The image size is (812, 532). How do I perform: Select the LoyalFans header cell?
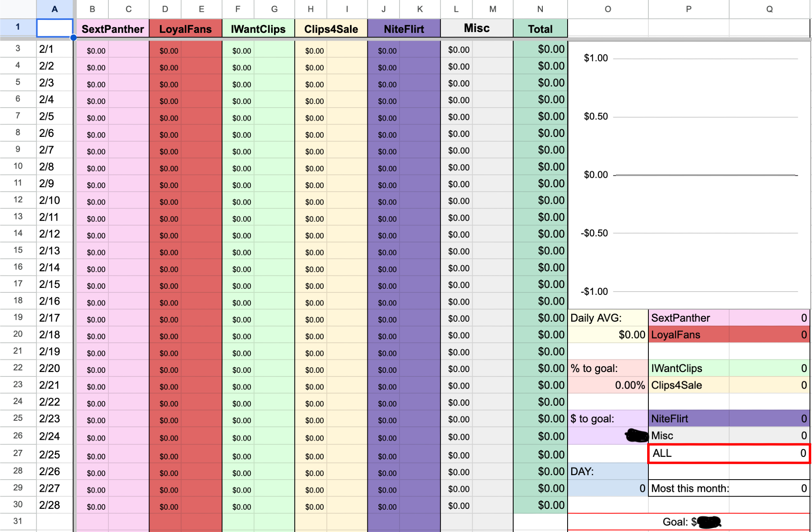(x=185, y=29)
